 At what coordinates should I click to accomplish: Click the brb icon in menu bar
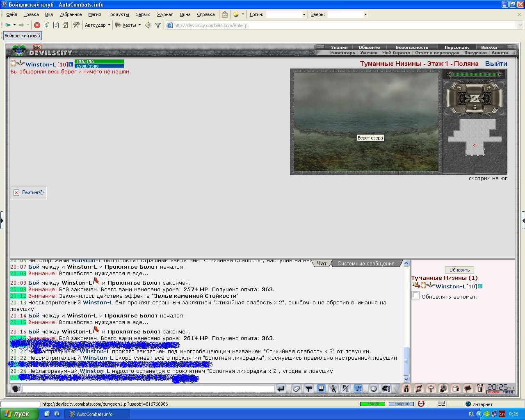pos(225,14)
